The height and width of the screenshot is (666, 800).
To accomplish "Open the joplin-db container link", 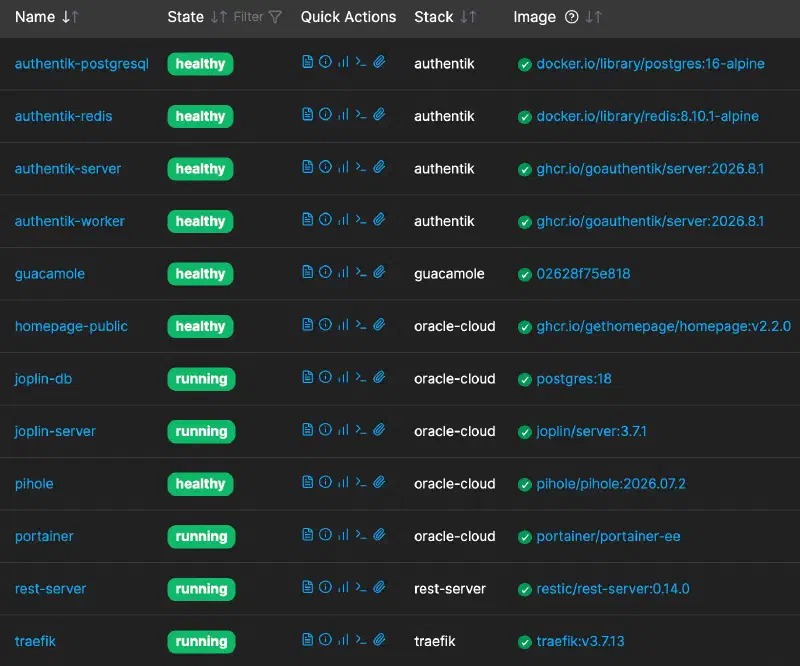I will (x=43, y=379).
